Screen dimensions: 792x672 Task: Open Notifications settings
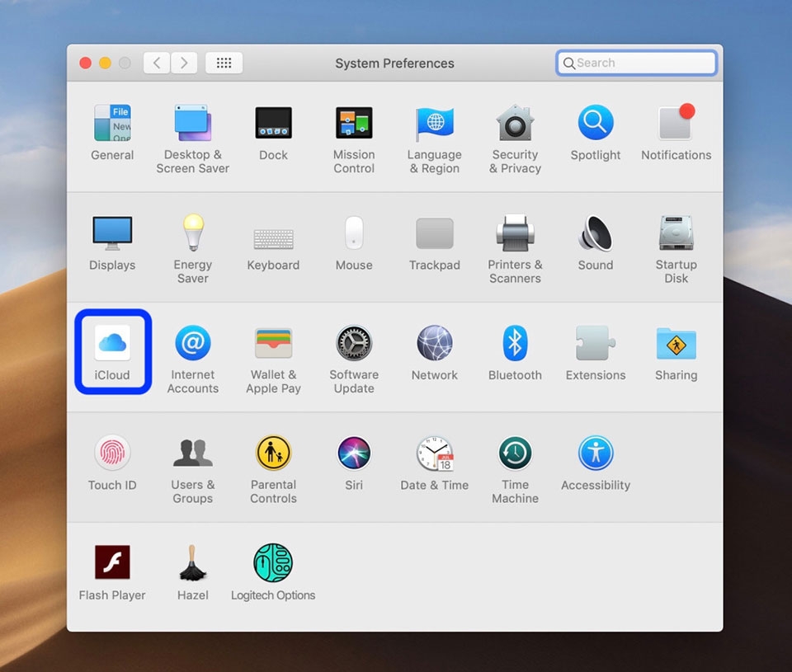tap(676, 124)
